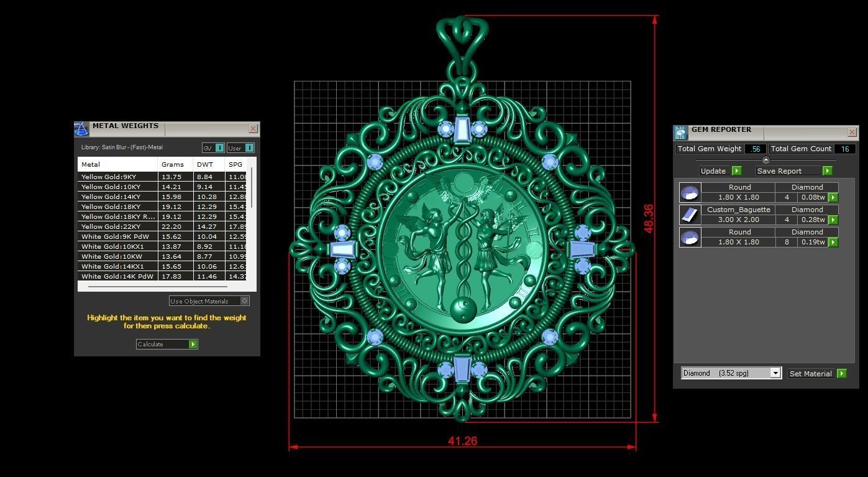868x477 pixels.
Task: Click the top baguette gem on the pendant
Action: pos(462,129)
